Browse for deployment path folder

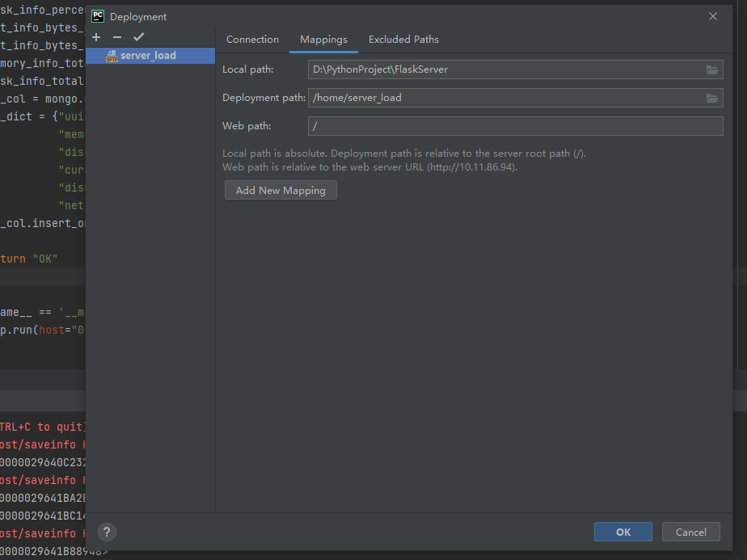(x=711, y=98)
